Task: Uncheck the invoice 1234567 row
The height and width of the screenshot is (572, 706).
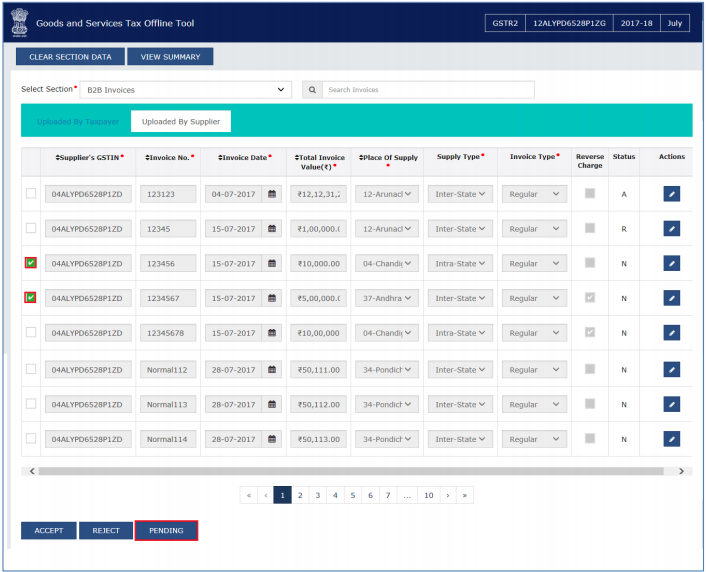Action: point(31,298)
